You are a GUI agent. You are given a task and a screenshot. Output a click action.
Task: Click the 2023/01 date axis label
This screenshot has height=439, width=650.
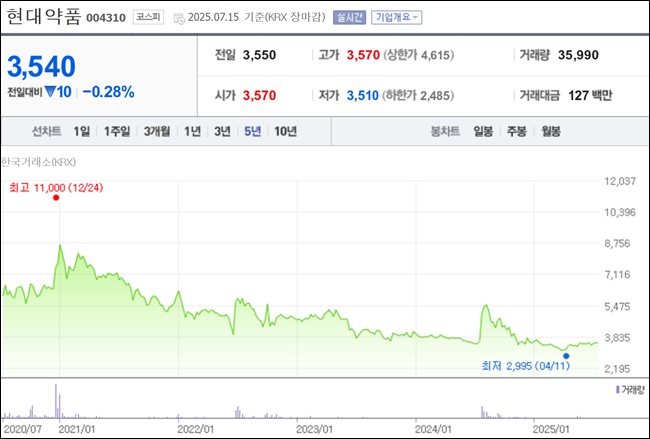point(314,429)
